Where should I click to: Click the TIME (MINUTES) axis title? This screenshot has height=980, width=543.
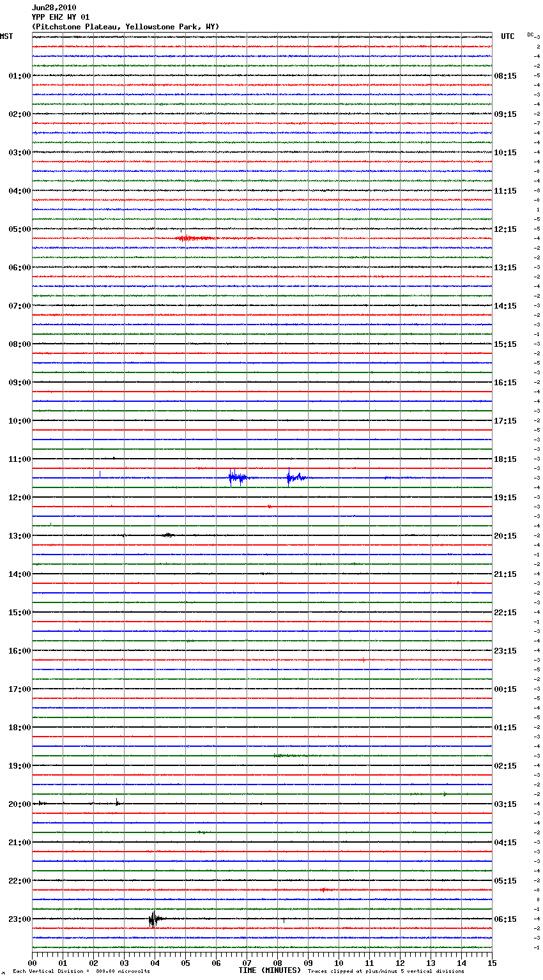coord(270,970)
